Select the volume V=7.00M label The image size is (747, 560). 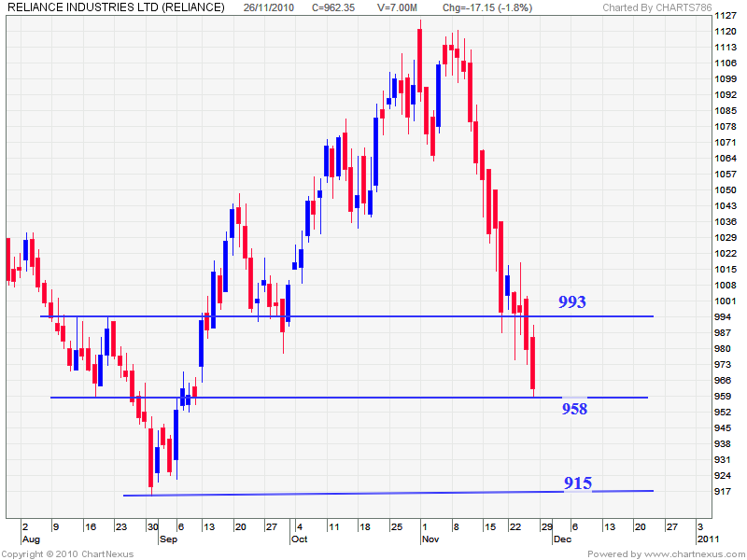[x=398, y=7]
